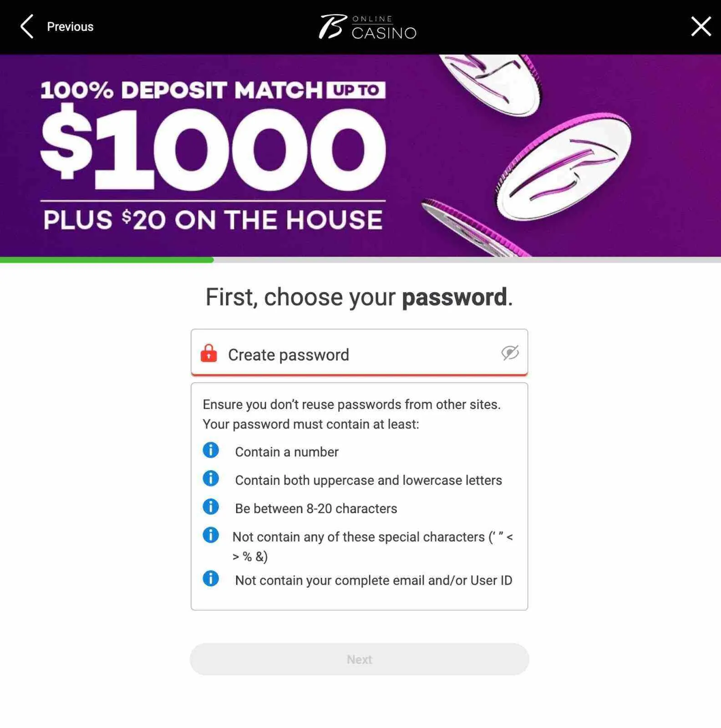Close the registration dialog with X
721x728 pixels.
[701, 26]
